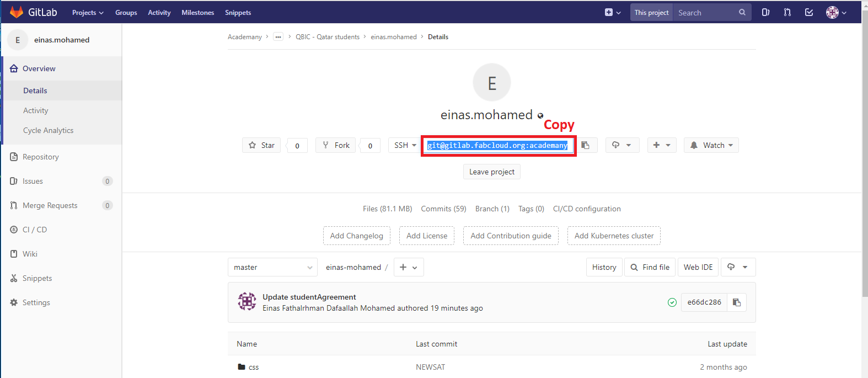This screenshot has height=378, width=868.
Task: Open the download dropdown beside clone URL
Action: 622,145
